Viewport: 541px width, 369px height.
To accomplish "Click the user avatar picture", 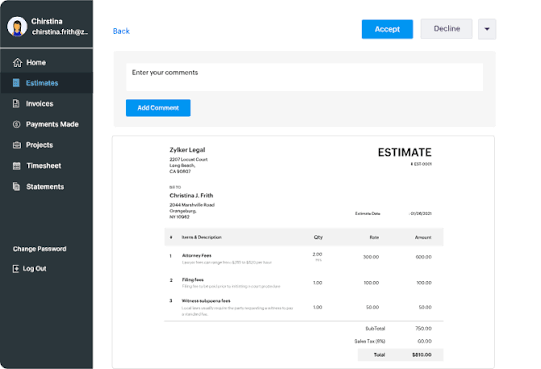I will (17, 26).
